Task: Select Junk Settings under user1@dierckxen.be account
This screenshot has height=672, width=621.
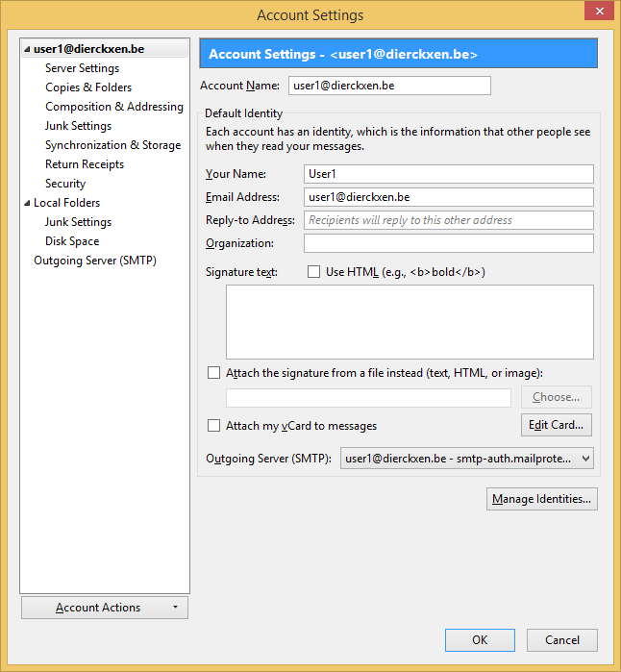Action: pos(79,126)
